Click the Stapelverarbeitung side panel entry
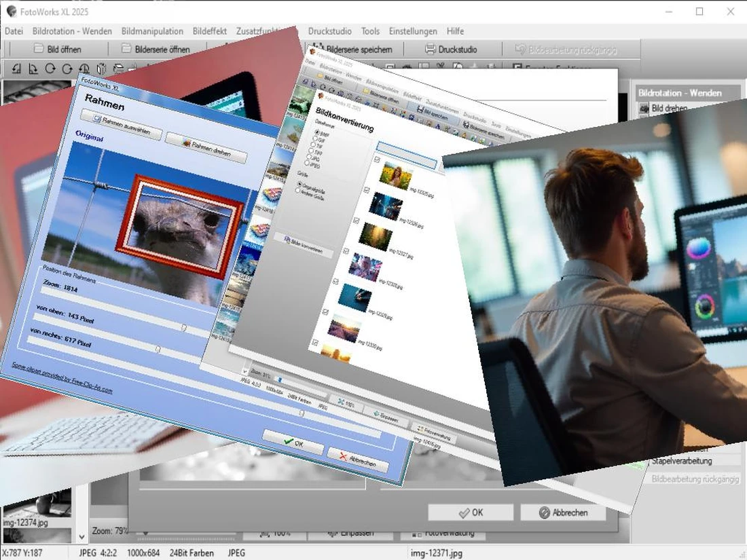Image resolution: width=747 pixels, height=560 pixels. tap(682, 460)
